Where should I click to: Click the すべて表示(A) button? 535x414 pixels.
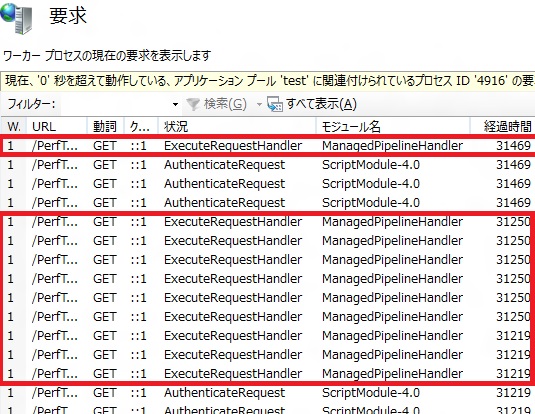[x=312, y=104]
